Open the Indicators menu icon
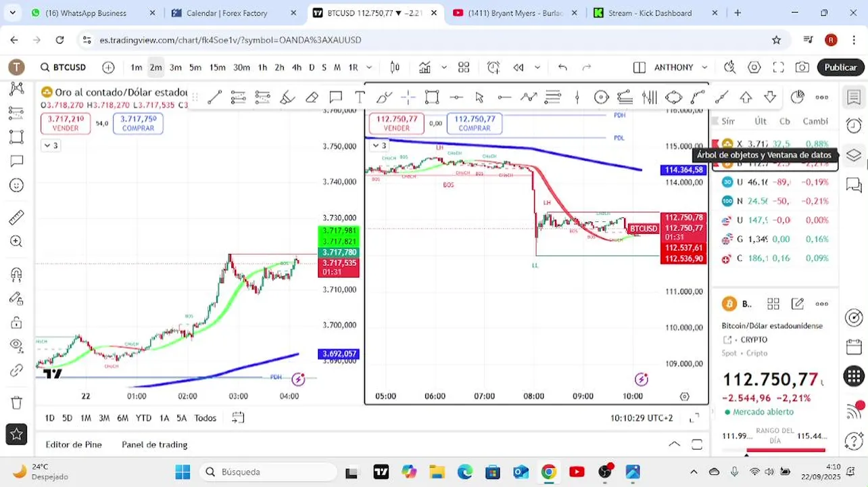 tap(425, 67)
